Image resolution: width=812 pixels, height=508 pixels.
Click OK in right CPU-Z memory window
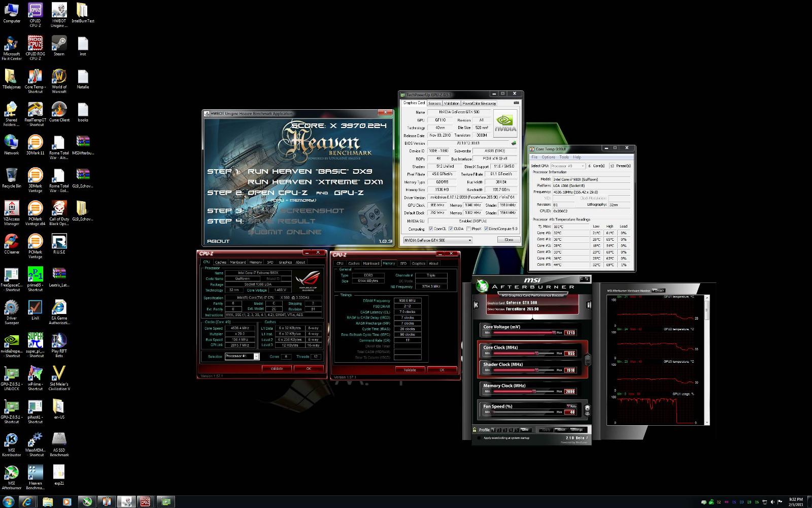click(442, 370)
